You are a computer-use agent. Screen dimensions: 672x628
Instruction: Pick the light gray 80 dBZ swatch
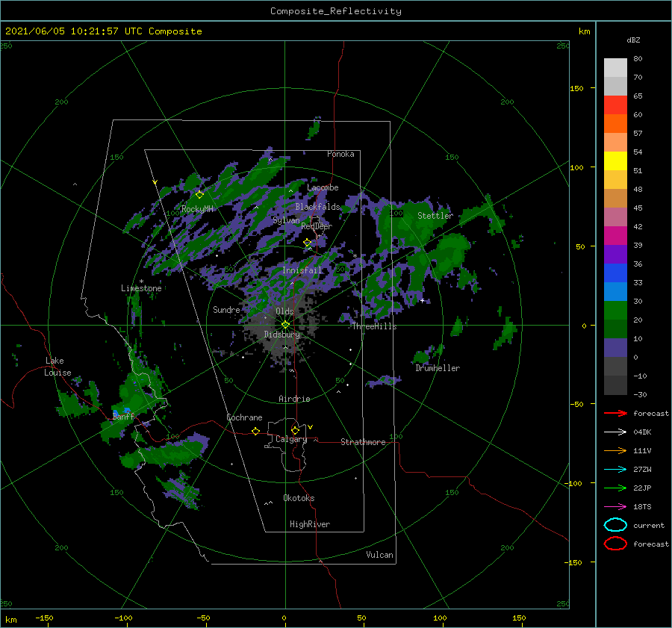(x=615, y=67)
